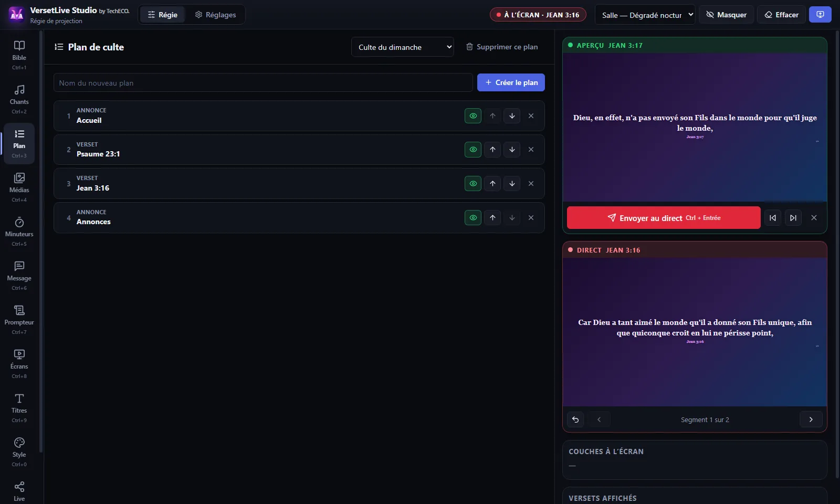This screenshot has height=504, width=840.
Task: Close the Aperçu preview
Action: click(x=814, y=218)
